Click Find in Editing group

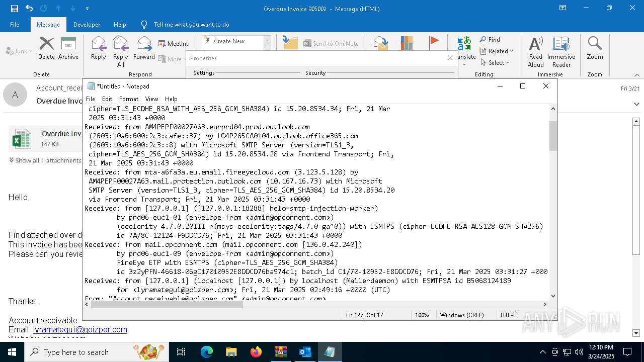pos(490,40)
